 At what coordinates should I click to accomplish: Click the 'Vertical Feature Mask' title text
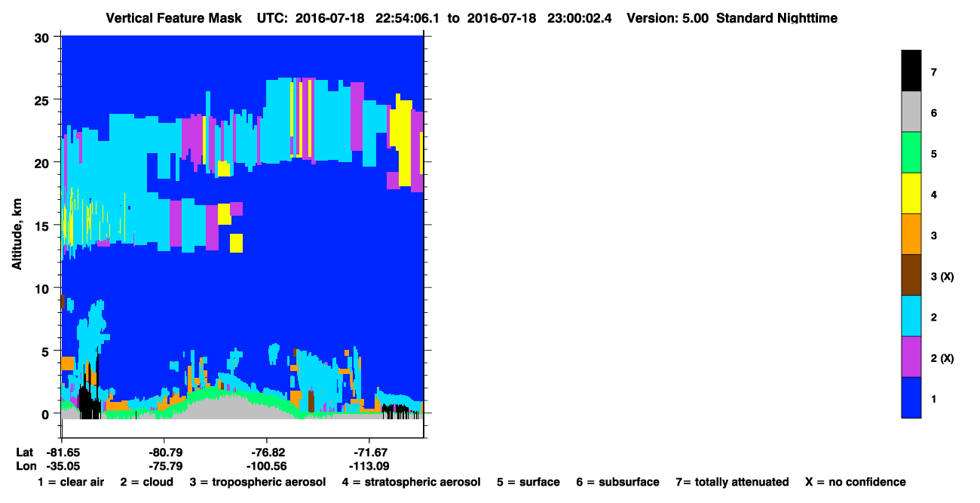click(x=174, y=17)
